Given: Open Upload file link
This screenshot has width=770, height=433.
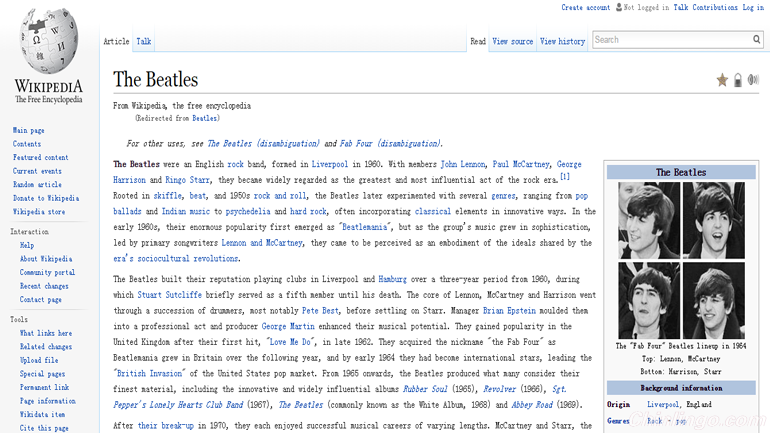Looking at the screenshot, I should [x=39, y=360].
